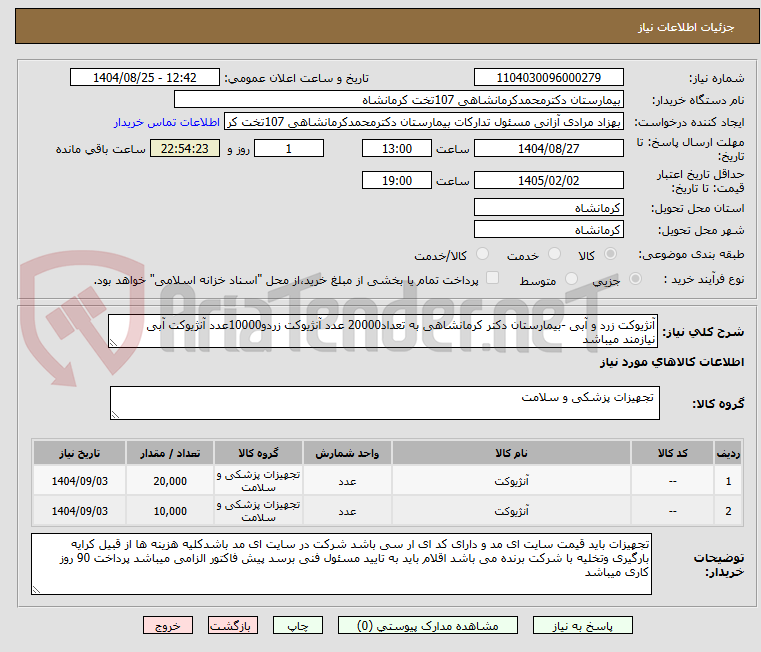The width and height of the screenshot is (761, 652).
Task: Open مشاهده مدارک پیوستی attachments button
Action: pyautogui.click(x=428, y=625)
